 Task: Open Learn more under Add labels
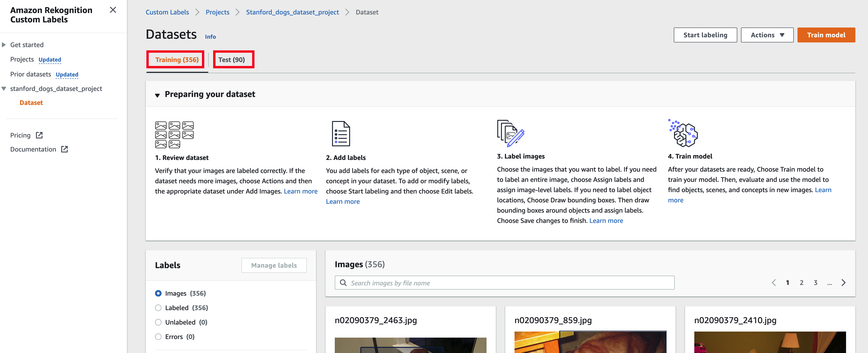coord(343,202)
